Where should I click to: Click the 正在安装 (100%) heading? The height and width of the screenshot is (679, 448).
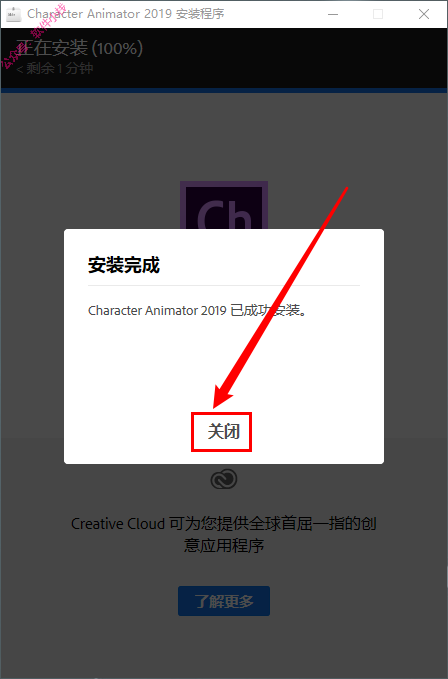pyautogui.click(x=79, y=48)
